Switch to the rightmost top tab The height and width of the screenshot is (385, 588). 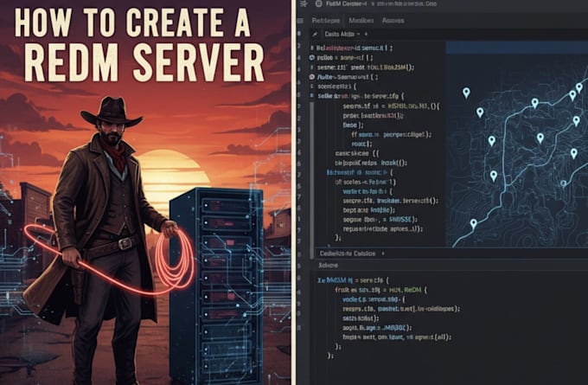(393, 21)
